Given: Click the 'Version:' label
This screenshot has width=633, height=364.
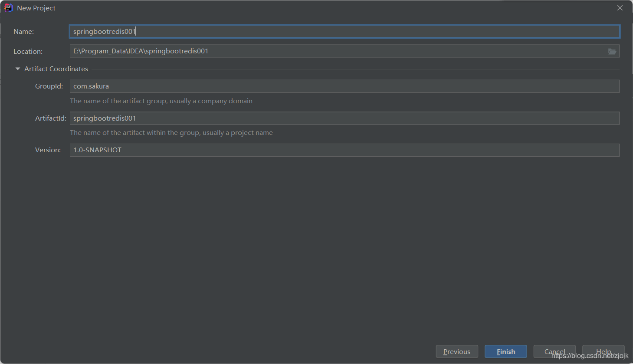Looking at the screenshot, I should pos(48,150).
